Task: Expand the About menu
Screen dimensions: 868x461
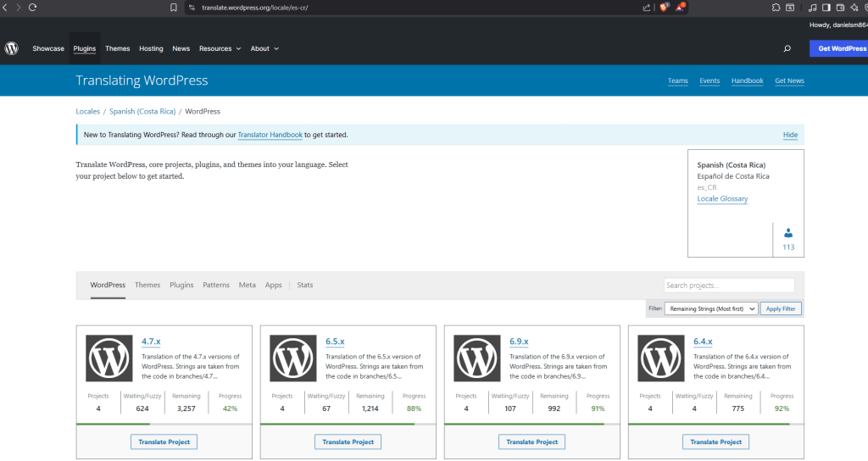Action: [x=264, y=48]
